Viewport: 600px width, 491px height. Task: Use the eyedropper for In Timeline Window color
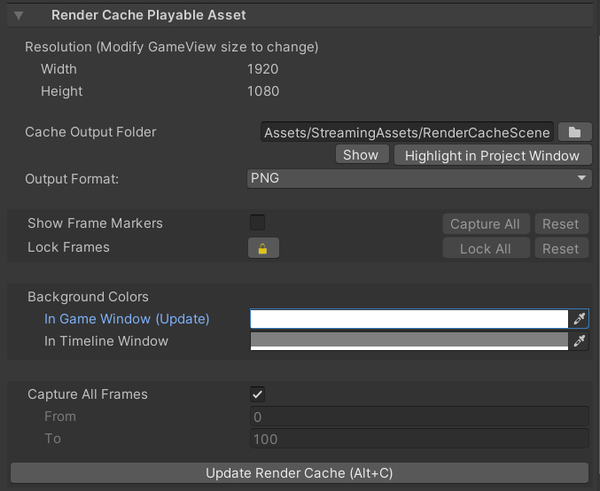(579, 342)
